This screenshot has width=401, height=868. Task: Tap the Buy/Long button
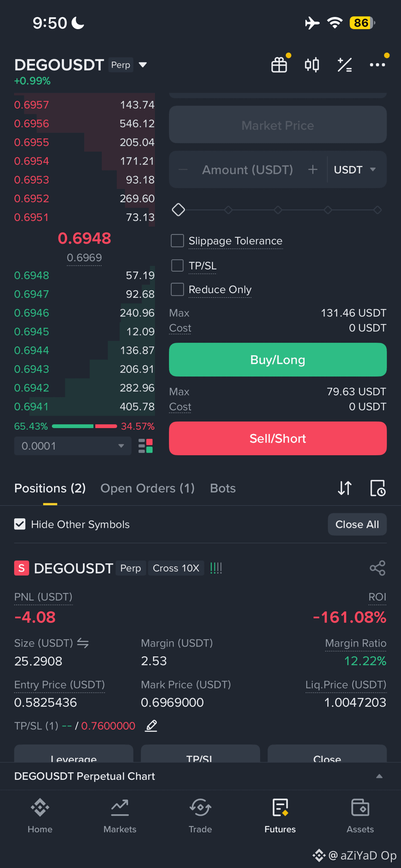pyautogui.click(x=278, y=360)
